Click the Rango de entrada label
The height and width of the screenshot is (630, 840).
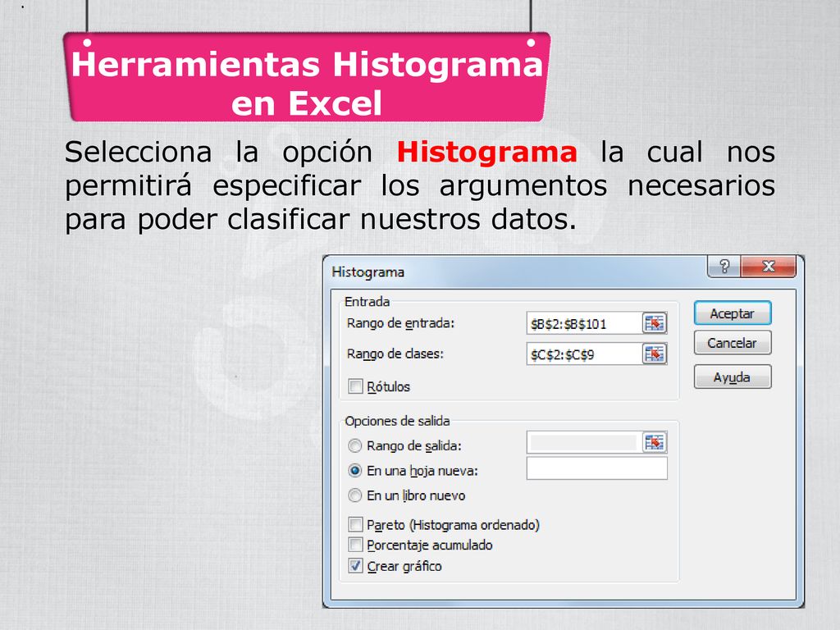point(400,323)
